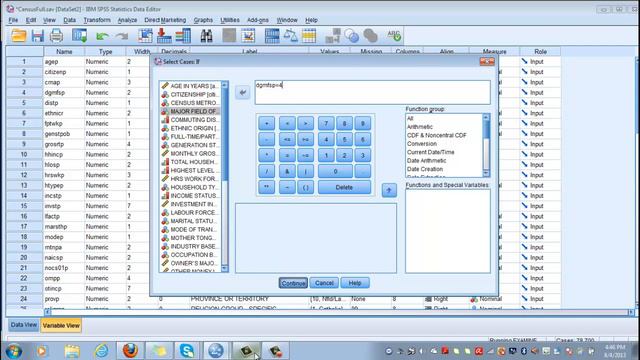Open the Utilities menu
This screenshot has height=360, width=640.
tap(230, 20)
